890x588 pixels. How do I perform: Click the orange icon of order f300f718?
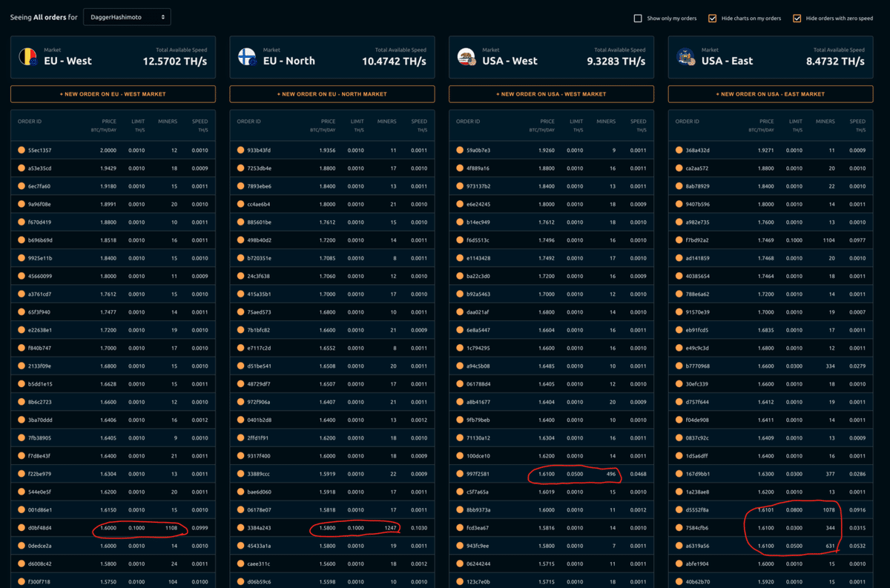[22, 582]
